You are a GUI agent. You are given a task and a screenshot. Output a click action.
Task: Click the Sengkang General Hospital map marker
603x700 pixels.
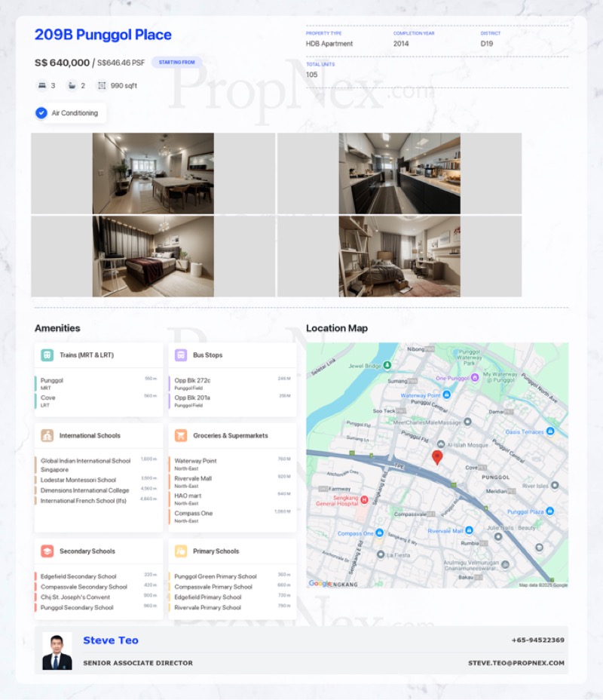(x=365, y=499)
